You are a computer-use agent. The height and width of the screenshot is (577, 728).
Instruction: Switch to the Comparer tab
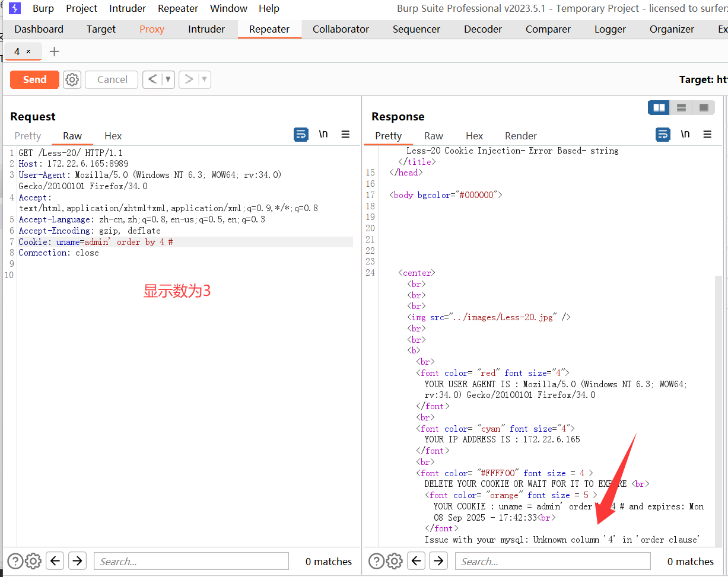[x=548, y=29]
